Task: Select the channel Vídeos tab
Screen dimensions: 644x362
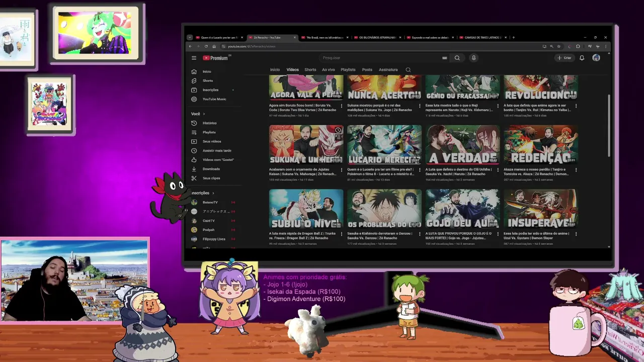Action: (292, 70)
